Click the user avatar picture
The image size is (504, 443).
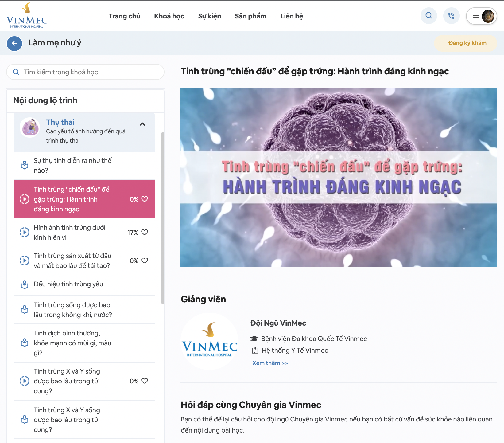(488, 16)
